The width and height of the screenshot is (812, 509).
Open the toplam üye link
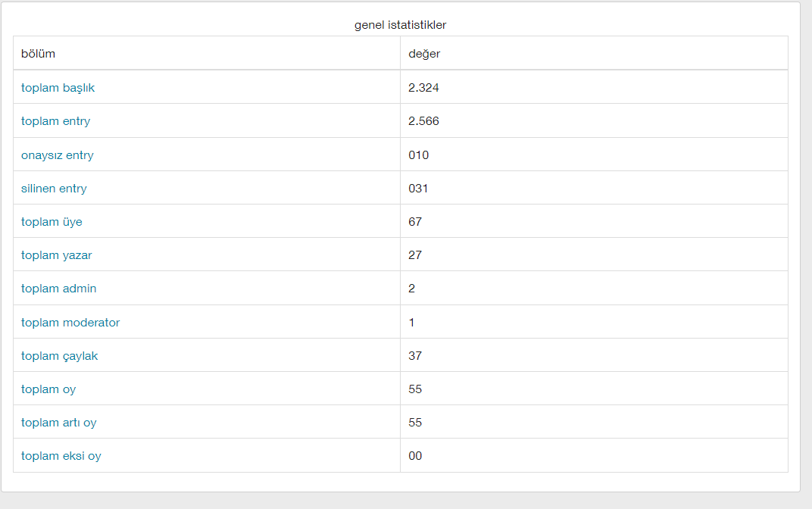coord(52,222)
